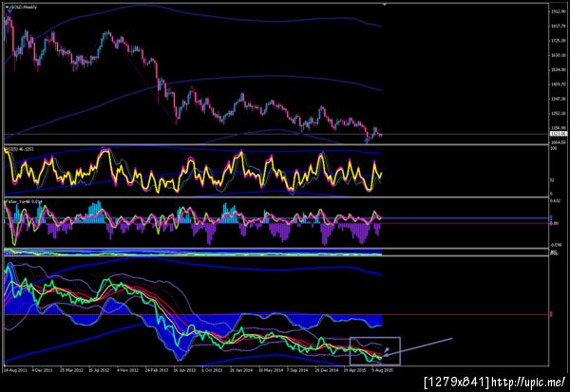570x392 pixels.
Task: Click the chart shift marker at top
Action: (x=384, y=4)
